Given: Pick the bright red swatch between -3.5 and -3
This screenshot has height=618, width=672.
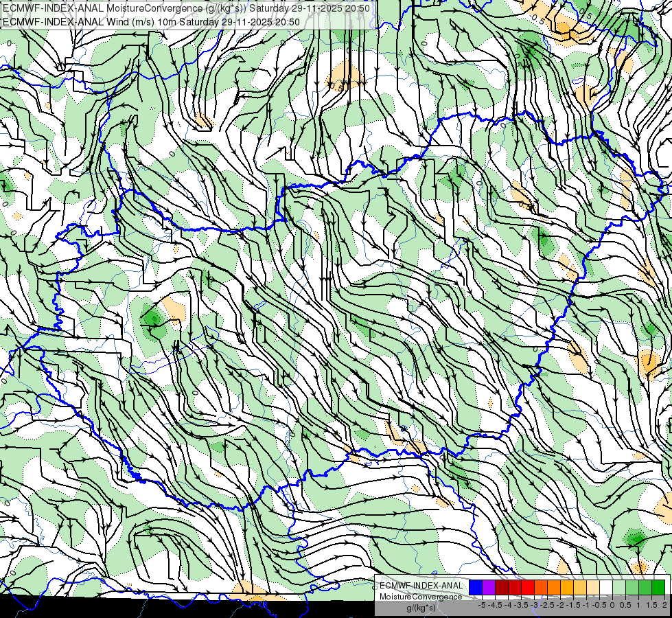Looking at the screenshot, I should pos(528,588).
